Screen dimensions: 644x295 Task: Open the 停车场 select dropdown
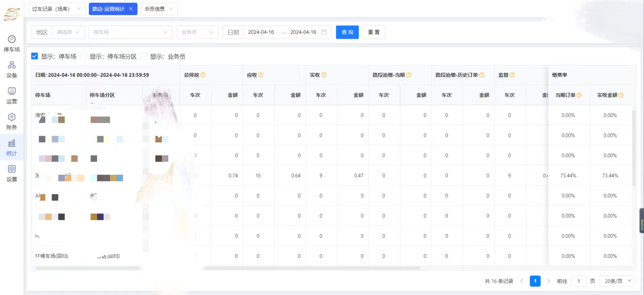pyautogui.click(x=130, y=32)
